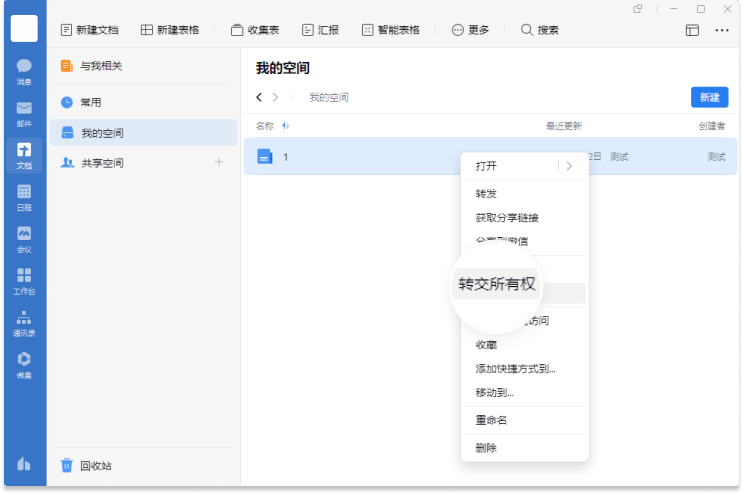This screenshot has height=494, width=743.
Task: Open the 消息 messages sidebar icon
Action: pyautogui.click(x=24, y=70)
